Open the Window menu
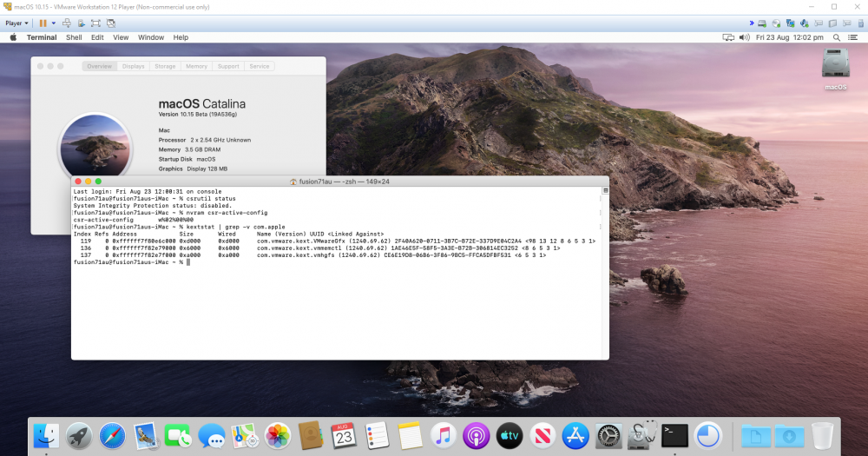Image resolution: width=868 pixels, height=456 pixels. (x=150, y=37)
